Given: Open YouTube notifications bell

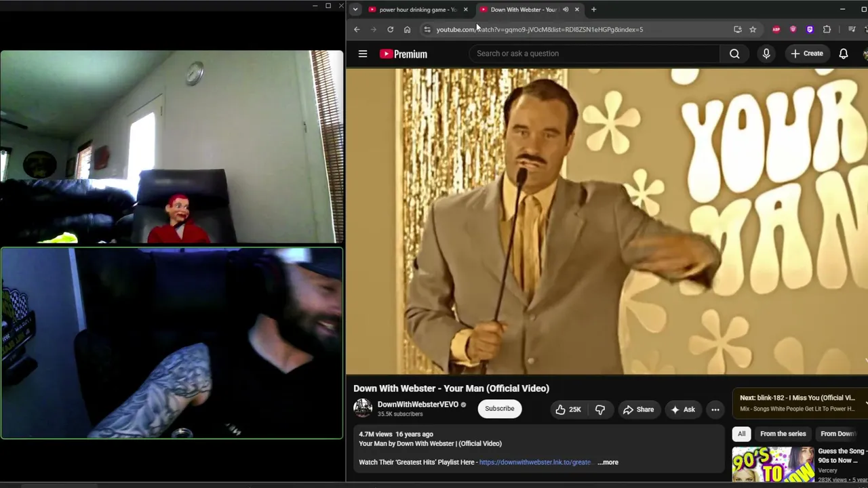Looking at the screenshot, I should [x=844, y=54].
